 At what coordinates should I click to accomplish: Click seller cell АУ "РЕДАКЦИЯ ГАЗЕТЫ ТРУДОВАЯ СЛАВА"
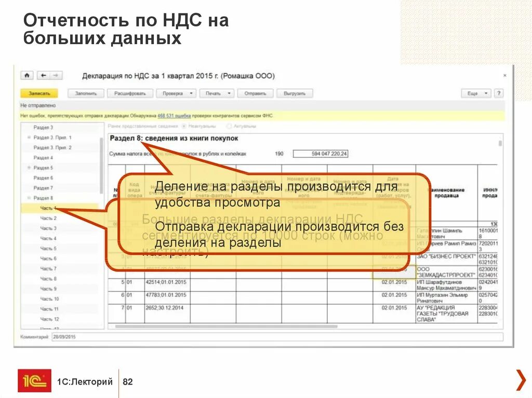[x=446, y=313]
